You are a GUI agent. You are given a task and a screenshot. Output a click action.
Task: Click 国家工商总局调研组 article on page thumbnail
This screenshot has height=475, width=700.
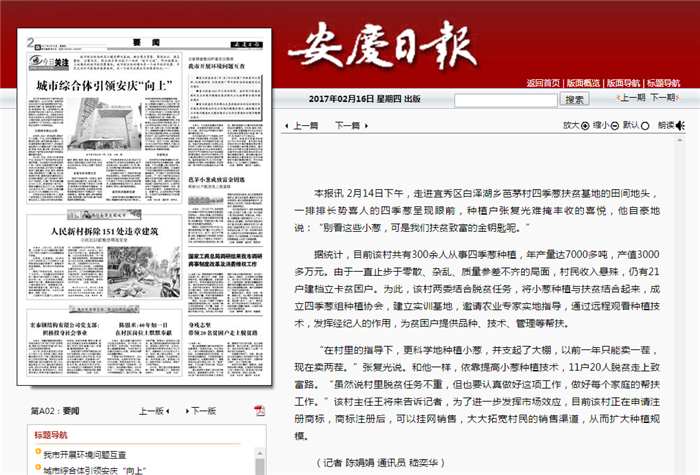coord(225,281)
